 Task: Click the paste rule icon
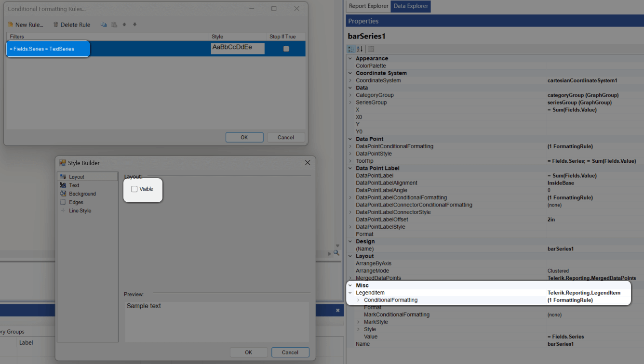tap(114, 25)
